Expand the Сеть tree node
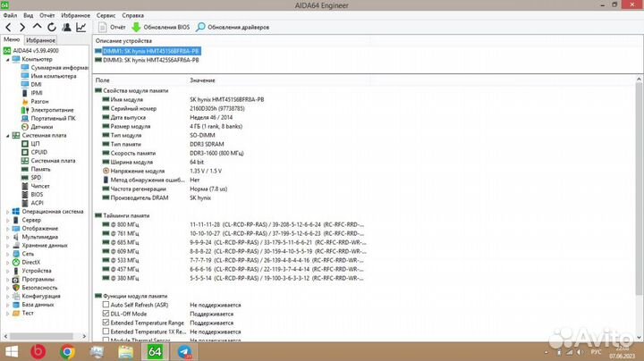 7,254
